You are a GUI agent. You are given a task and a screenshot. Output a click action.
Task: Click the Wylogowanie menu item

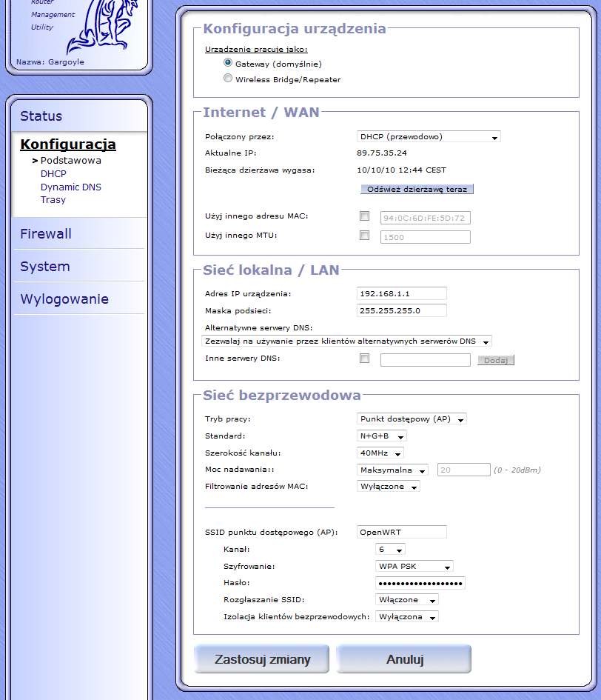click(x=64, y=299)
